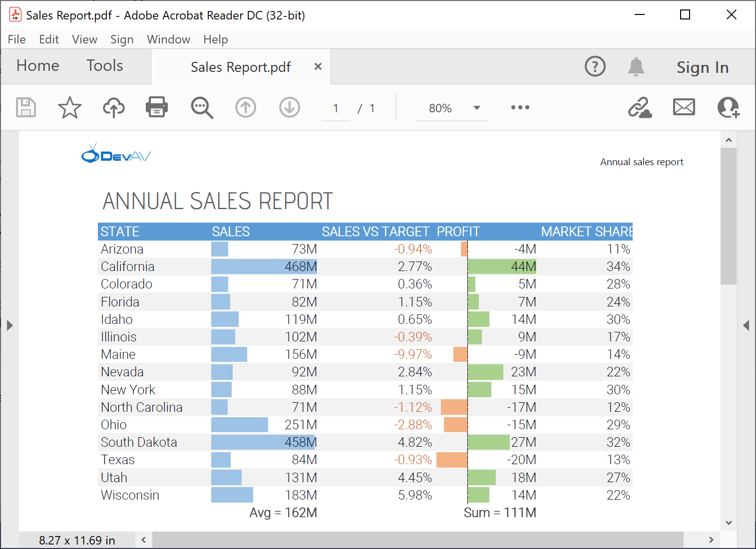This screenshot has width=756, height=549.
Task: Click the upload to cloud icon
Action: tap(113, 107)
